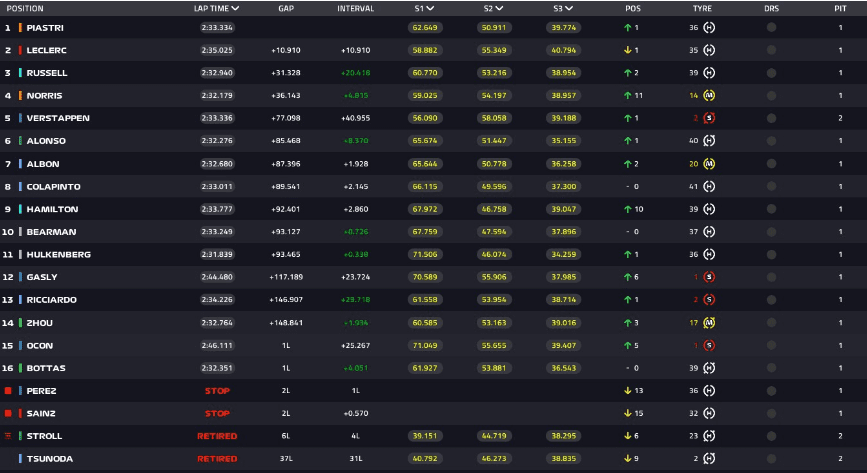Click Alonso's hard tyre icon
867x473 pixels.
tap(709, 141)
